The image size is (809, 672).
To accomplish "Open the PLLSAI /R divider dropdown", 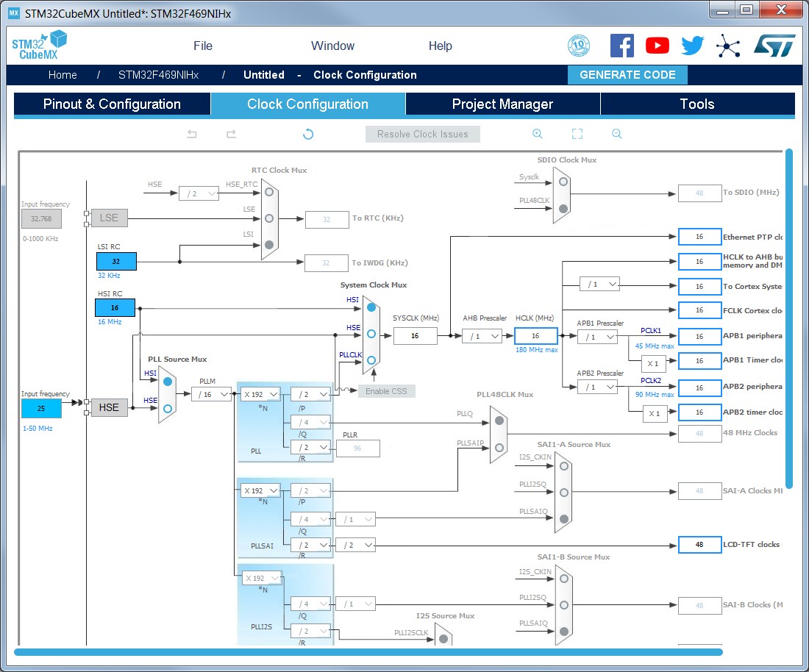I will coord(310,545).
